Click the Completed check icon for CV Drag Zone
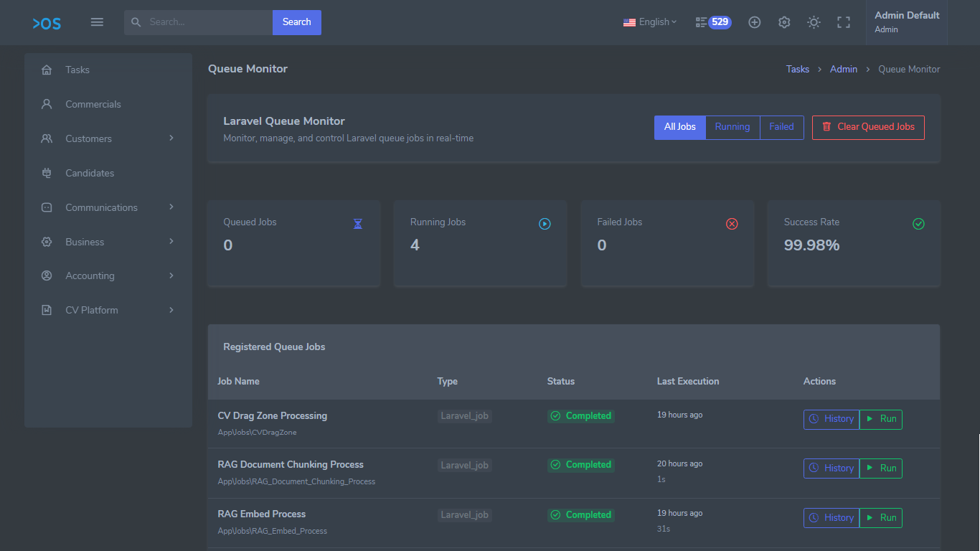 pos(555,416)
